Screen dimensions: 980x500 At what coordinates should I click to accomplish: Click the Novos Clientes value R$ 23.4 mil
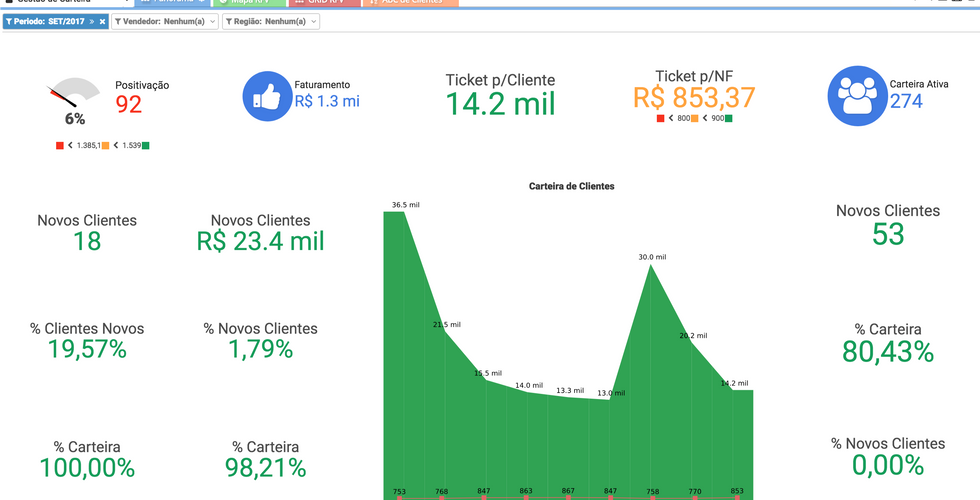[x=261, y=241]
